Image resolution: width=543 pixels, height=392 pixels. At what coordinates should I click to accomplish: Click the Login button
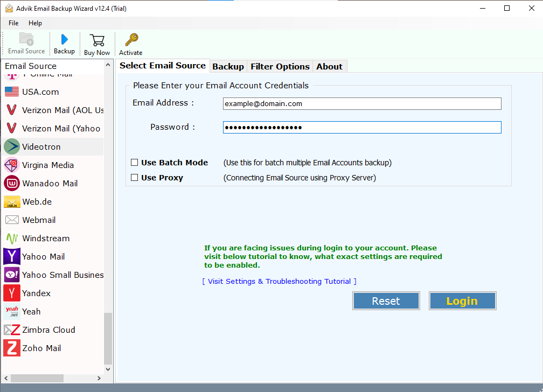[462, 301]
